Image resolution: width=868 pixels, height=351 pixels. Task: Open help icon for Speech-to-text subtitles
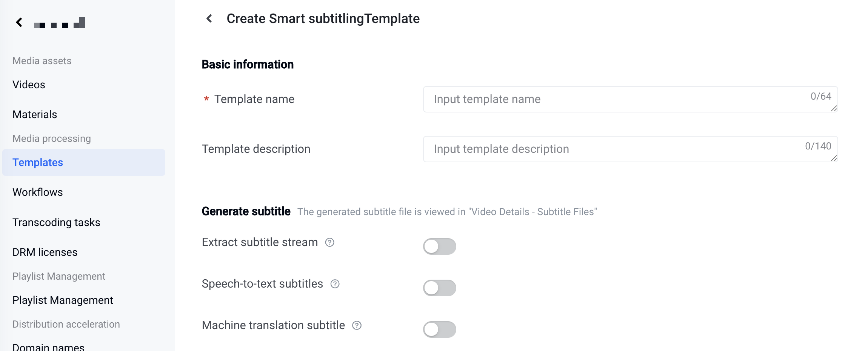click(x=335, y=284)
